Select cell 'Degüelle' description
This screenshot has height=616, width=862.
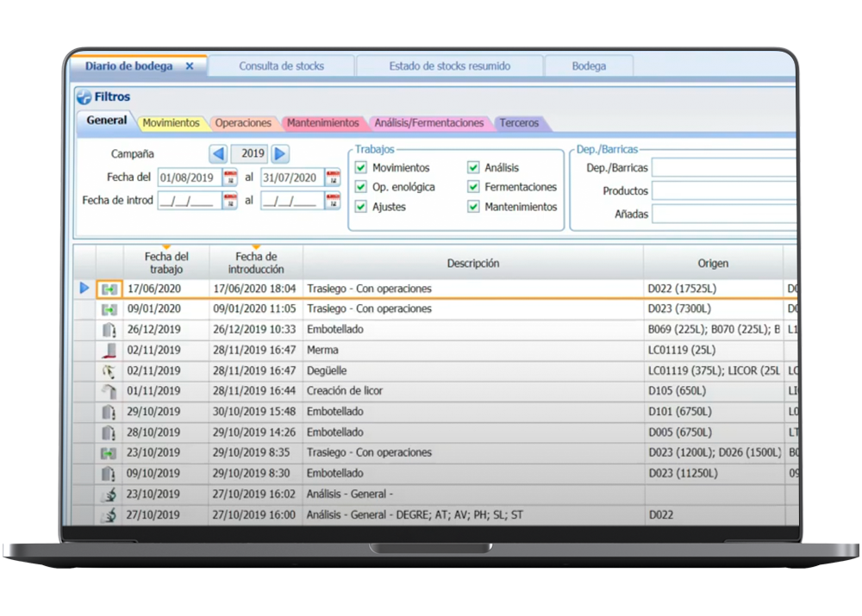(472, 370)
